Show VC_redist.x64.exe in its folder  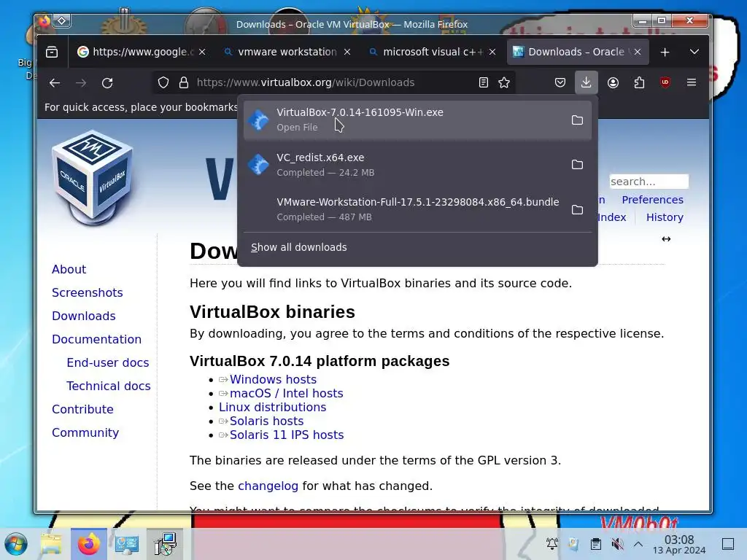point(578,165)
